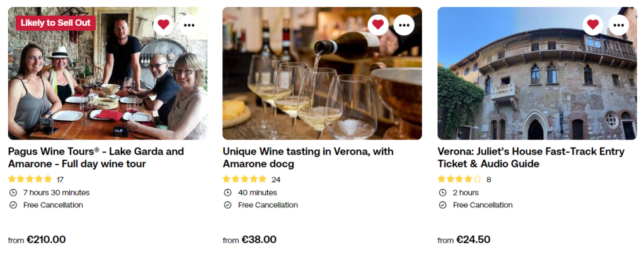Image resolution: width=644 pixels, height=256 pixels.
Task: Click the Likely to Sell Out badge
Action: pyautogui.click(x=56, y=23)
